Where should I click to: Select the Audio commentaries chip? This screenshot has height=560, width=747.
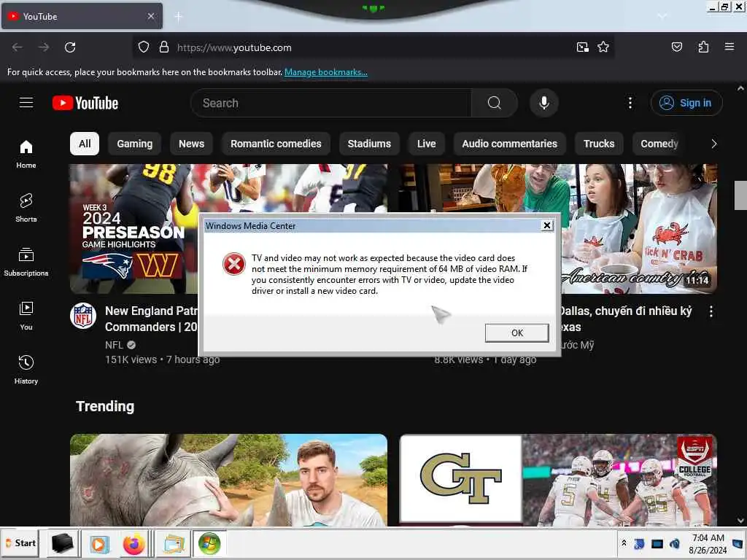pyautogui.click(x=509, y=144)
